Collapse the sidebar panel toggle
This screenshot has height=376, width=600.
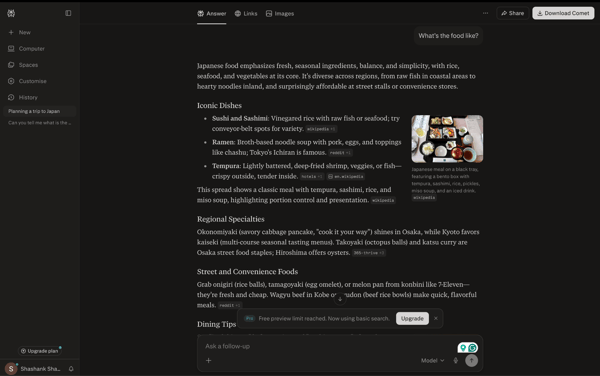(x=68, y=13)
